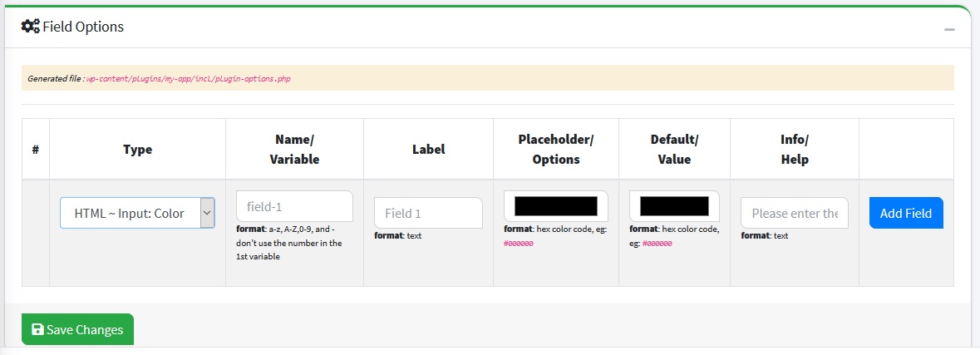980x355 pixels.
Task: Click into the 'Field 1' label input
Action: 428,213
